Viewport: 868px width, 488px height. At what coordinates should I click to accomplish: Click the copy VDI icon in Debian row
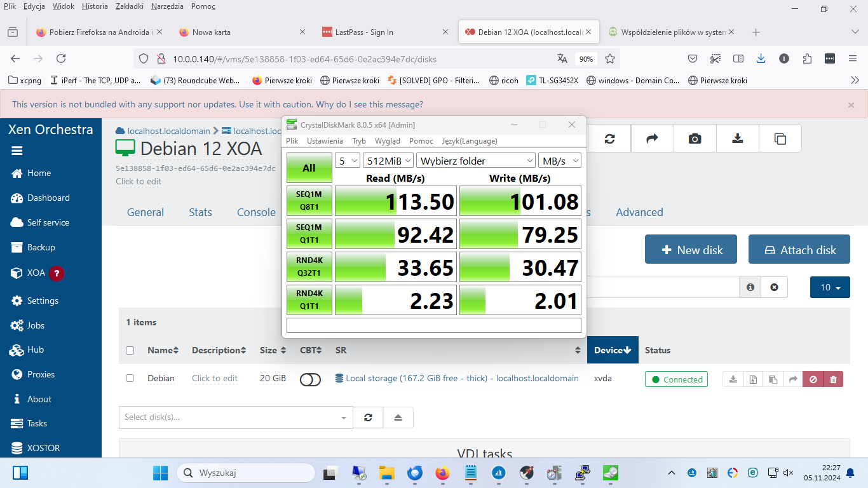773,379
